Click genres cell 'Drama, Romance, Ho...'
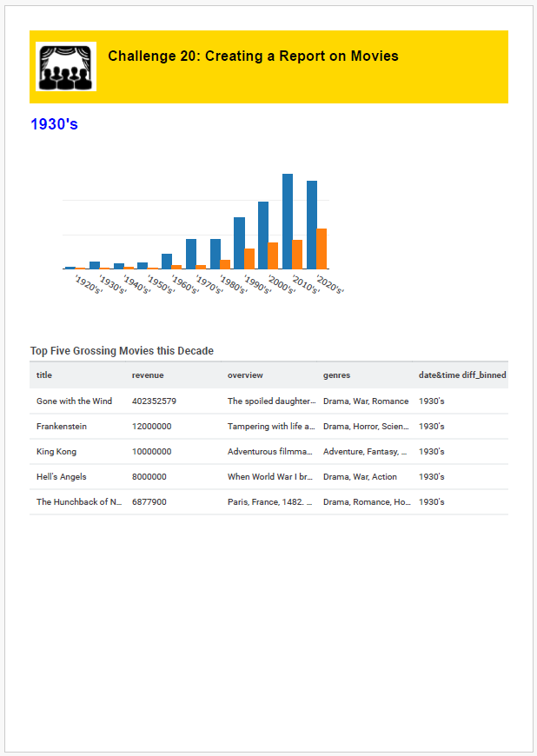This screenshot has height=756, width=537. pos(367,501)
